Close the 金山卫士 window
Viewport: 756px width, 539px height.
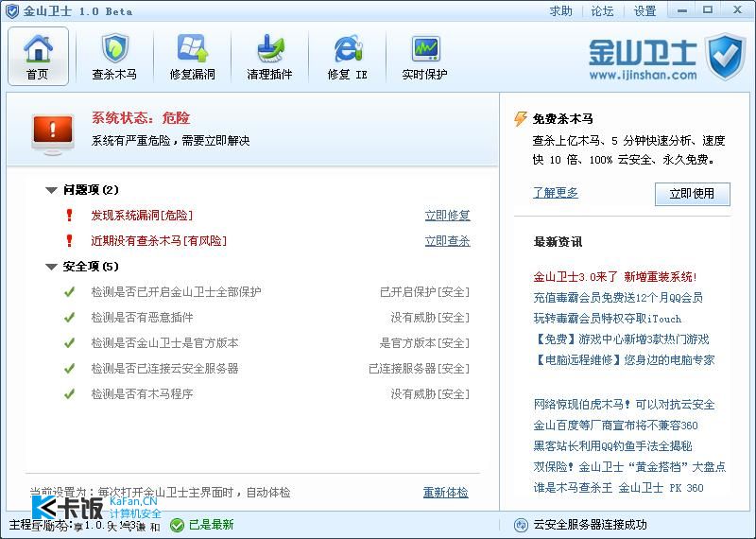tap(738, 10)
